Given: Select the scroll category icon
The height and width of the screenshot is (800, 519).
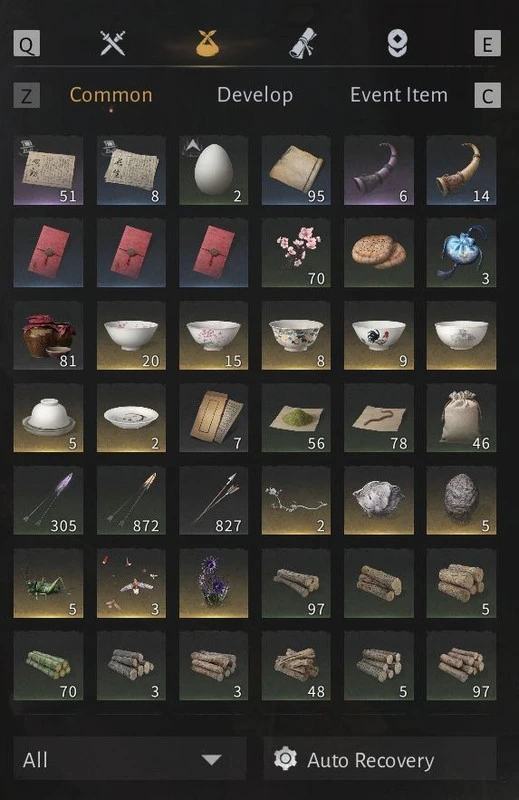Looking at the screenshot, I should point(303,43).
